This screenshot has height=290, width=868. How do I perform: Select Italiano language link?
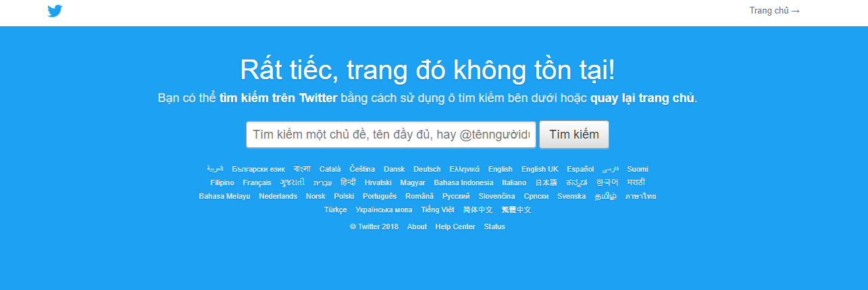514,183
